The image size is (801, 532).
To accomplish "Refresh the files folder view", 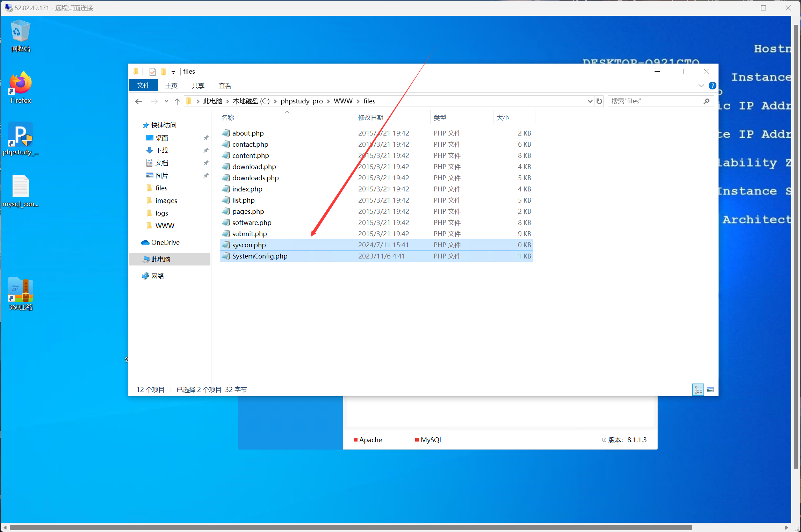I will [599, 101].
